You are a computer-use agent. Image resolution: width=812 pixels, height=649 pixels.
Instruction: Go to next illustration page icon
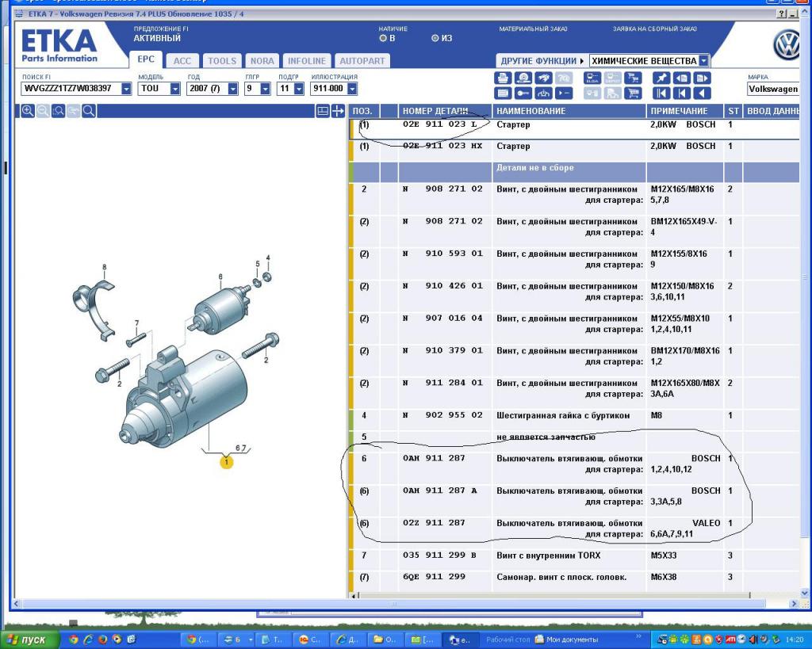(x=702, y=78)
